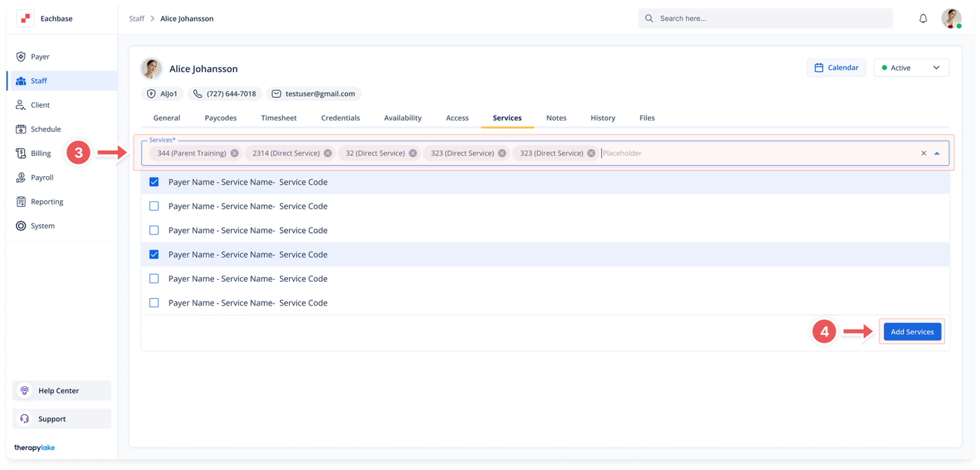
Task: Click the Alice Johansson name heading
Action: [204, 69]
